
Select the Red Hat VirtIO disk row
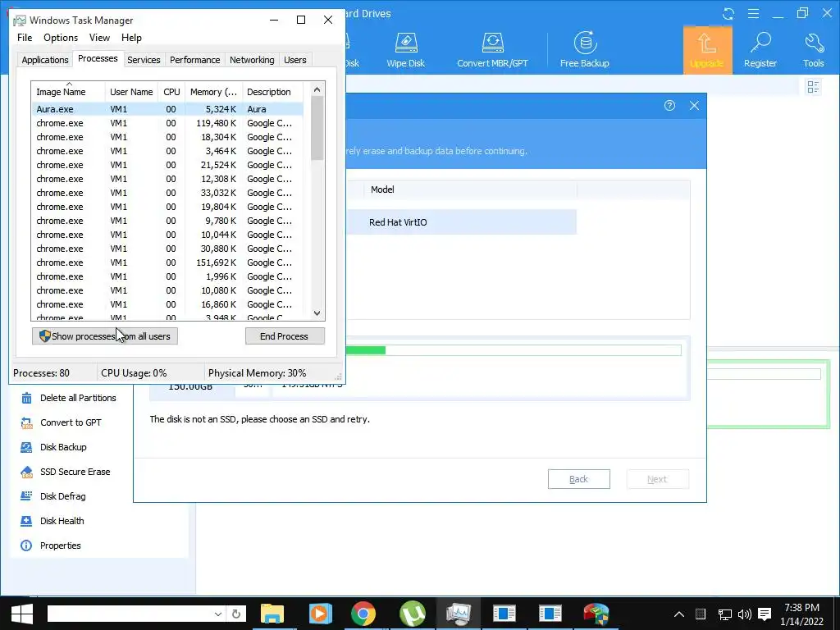[x=461, y=222]
